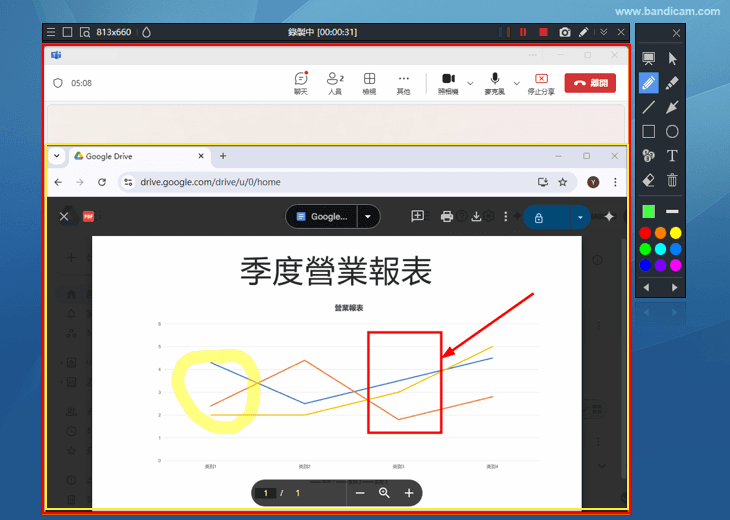This screenshot has height=520, width=730.
Task: Activate the Eraser tool
Action: 649,180
